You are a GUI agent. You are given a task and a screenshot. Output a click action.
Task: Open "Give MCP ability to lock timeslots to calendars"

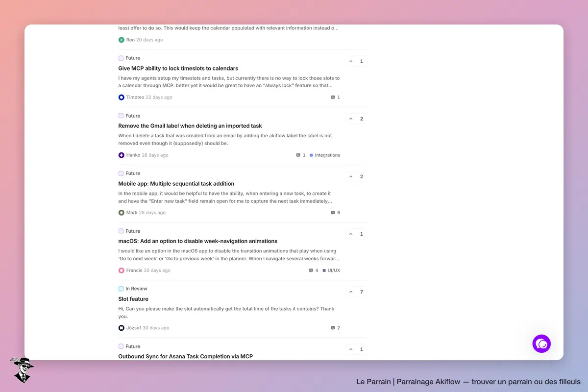click(178, 69)
